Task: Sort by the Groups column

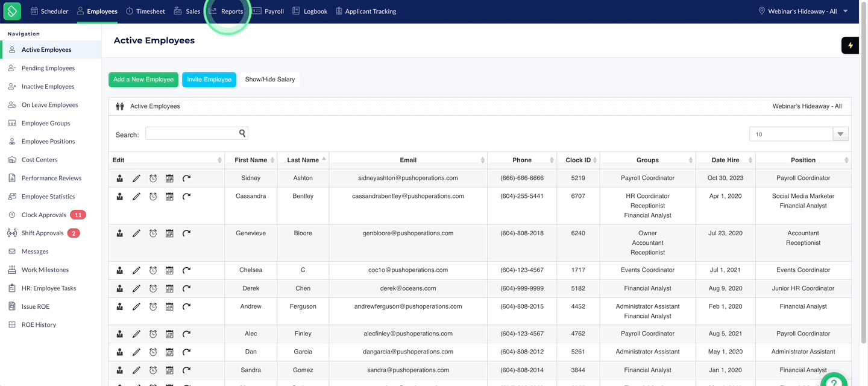Action: click(x=647, y=160)
